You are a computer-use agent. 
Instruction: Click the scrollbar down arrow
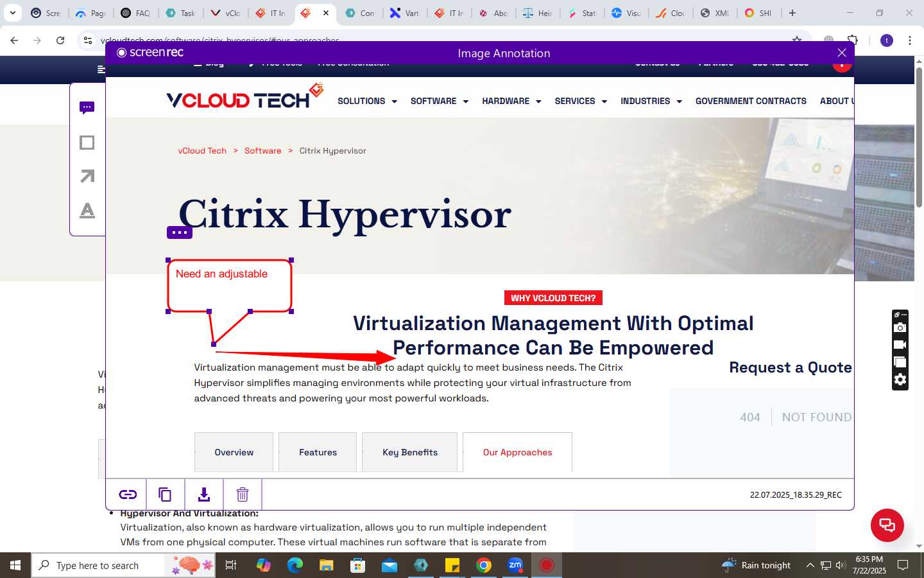point(919,547)
